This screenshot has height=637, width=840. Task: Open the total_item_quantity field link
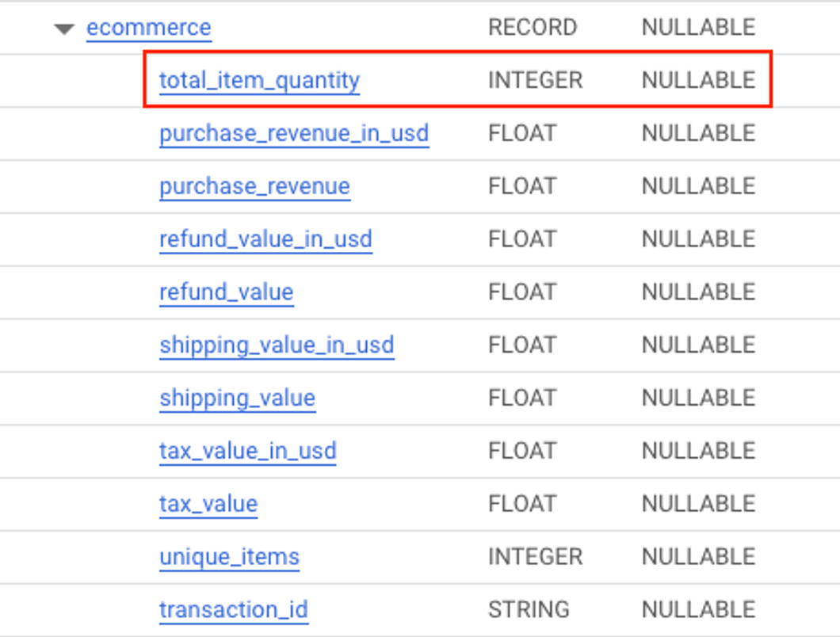260,81
